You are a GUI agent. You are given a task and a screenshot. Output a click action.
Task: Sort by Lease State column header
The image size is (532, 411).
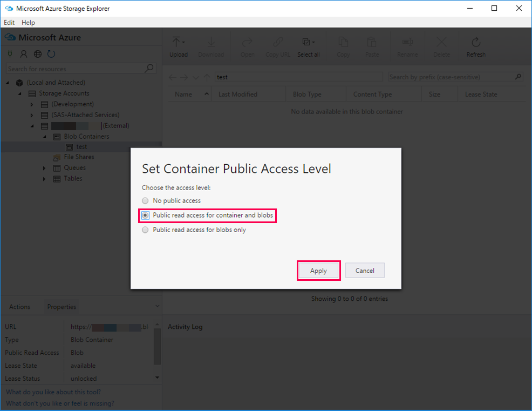click(x=492, y=94)
